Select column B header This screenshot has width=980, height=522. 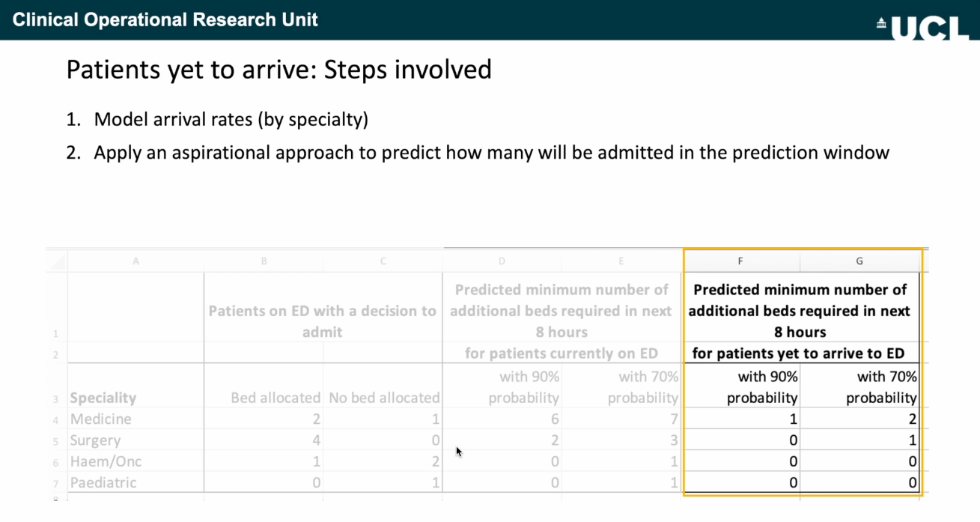[264, 261]
